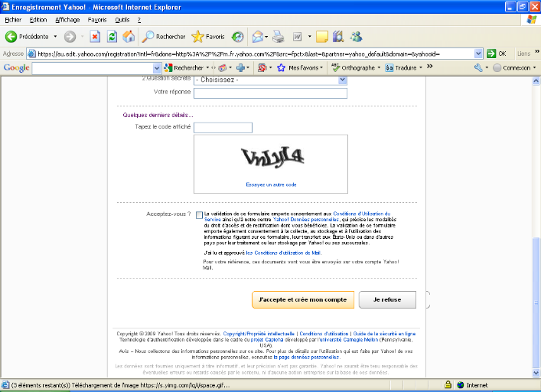Click the Google toolbar search field
This screenshot has width=541, height=392.
click(93, 68)
